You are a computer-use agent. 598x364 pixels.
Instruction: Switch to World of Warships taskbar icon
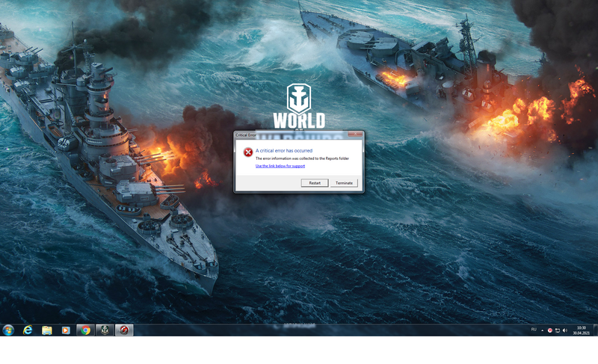(105, 330)
